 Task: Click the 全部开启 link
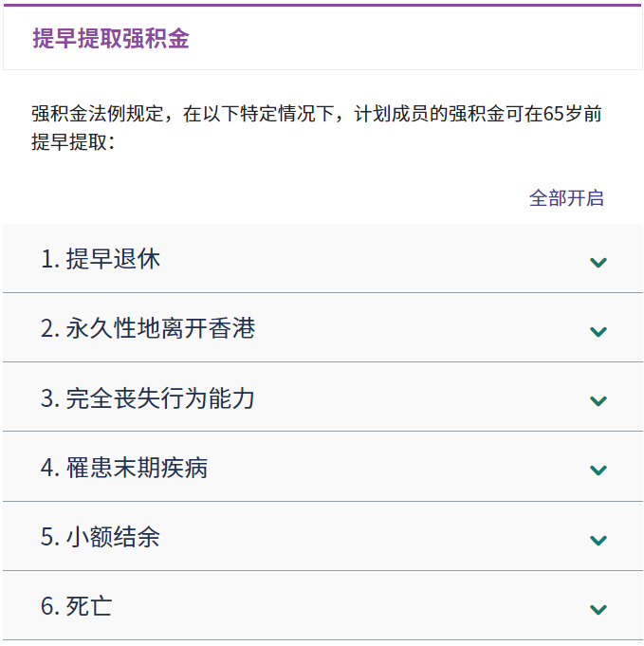click(566, 198)
